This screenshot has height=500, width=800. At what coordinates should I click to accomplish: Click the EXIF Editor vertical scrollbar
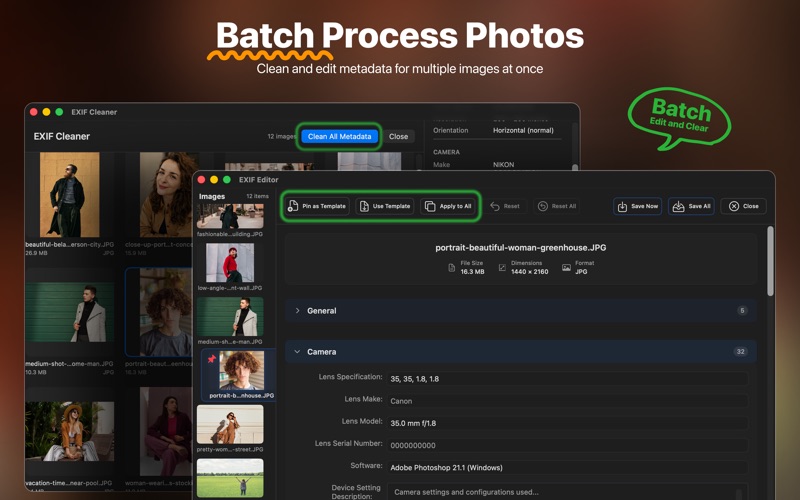pyautogui.click(x=770, y=262)
